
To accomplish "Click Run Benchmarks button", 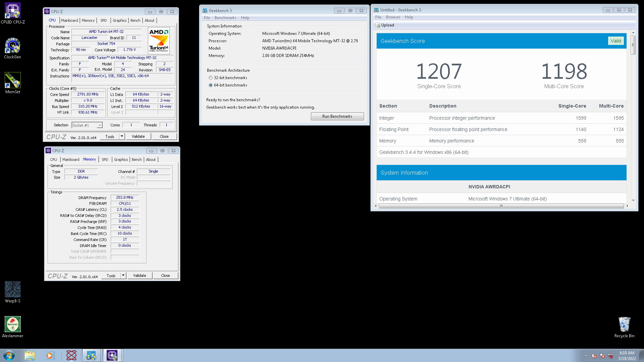I will coord(337,116).
